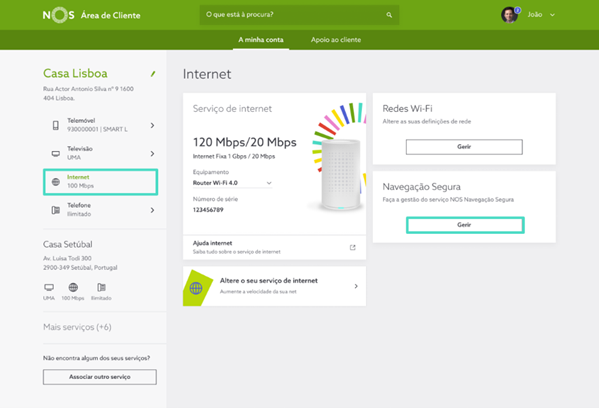Click the Televisão TV icon
The width and height of the screenshot is (599, 408).
point(56,154)
